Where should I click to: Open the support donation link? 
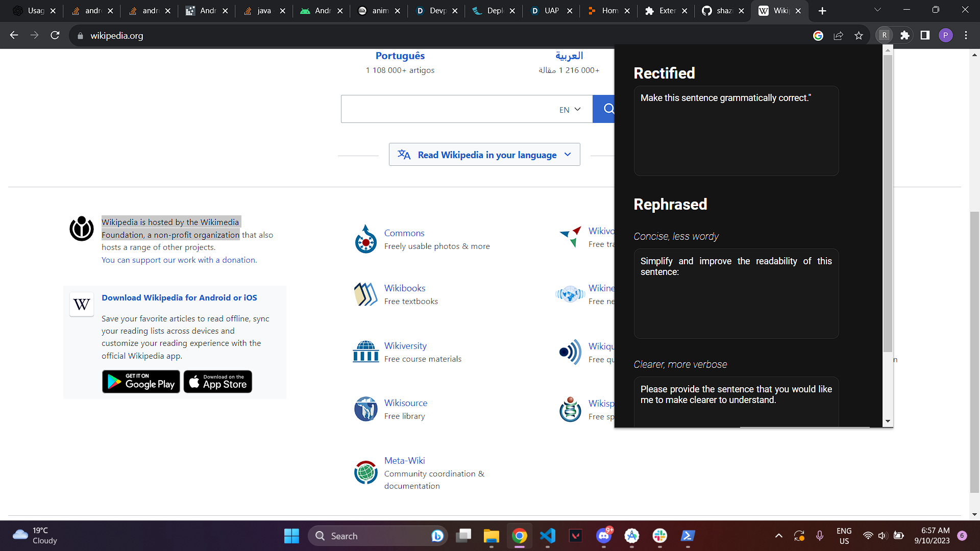[x=179, y=260]
